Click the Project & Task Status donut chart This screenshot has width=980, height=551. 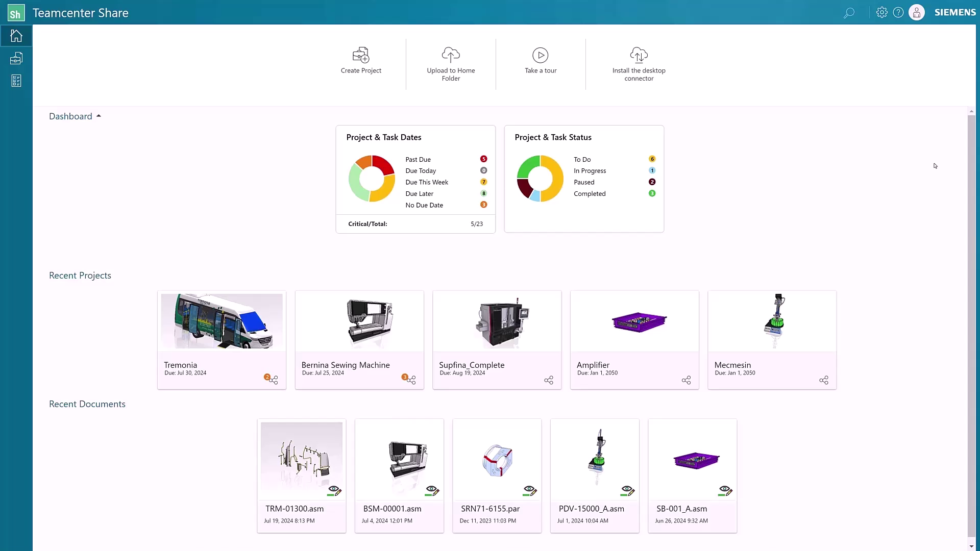pyautogui.click(x=540, y=179)
